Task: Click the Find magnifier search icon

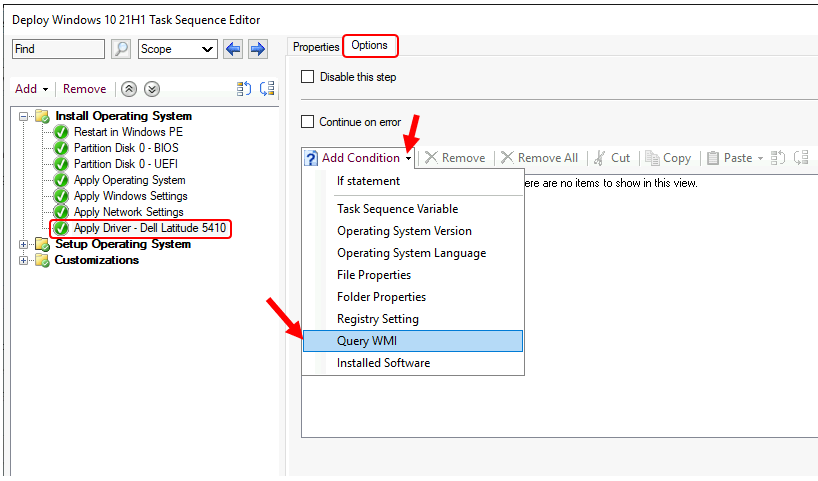Action: tap(121, 49)
